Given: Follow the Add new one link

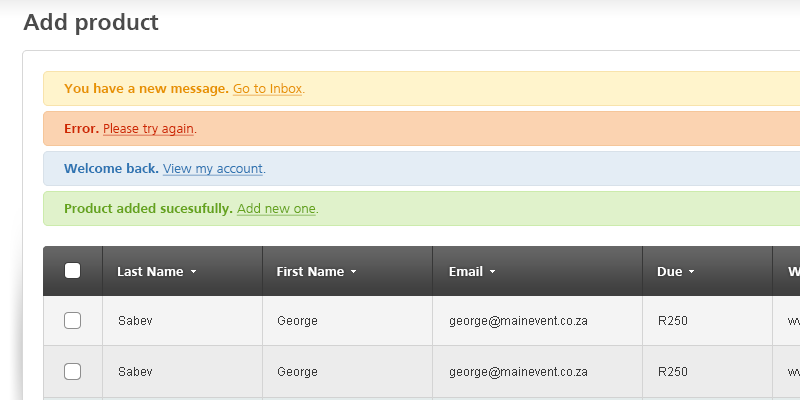Looking at the screenshot, I should [276, 209].
